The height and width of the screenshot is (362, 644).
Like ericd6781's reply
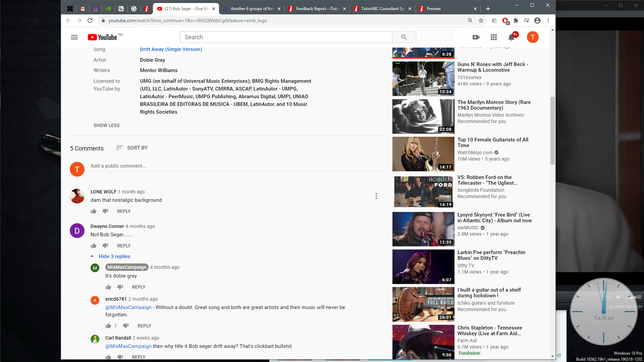(108, 326)
